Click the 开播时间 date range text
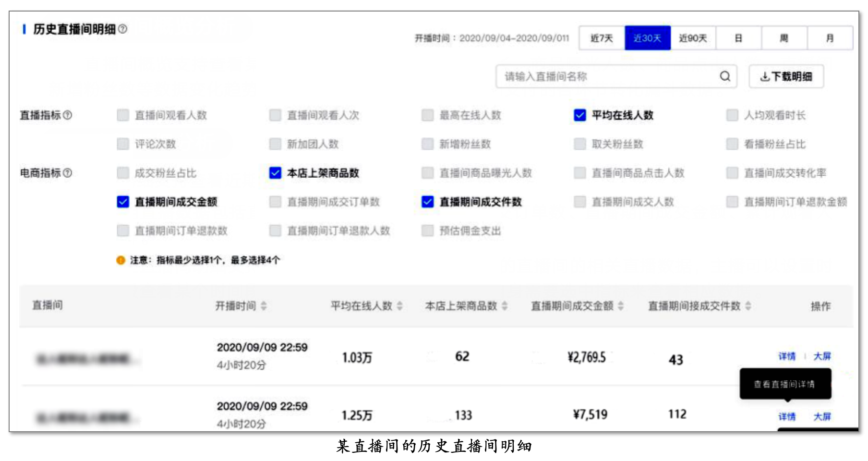868x461 pixels. (x=492, y=38)
